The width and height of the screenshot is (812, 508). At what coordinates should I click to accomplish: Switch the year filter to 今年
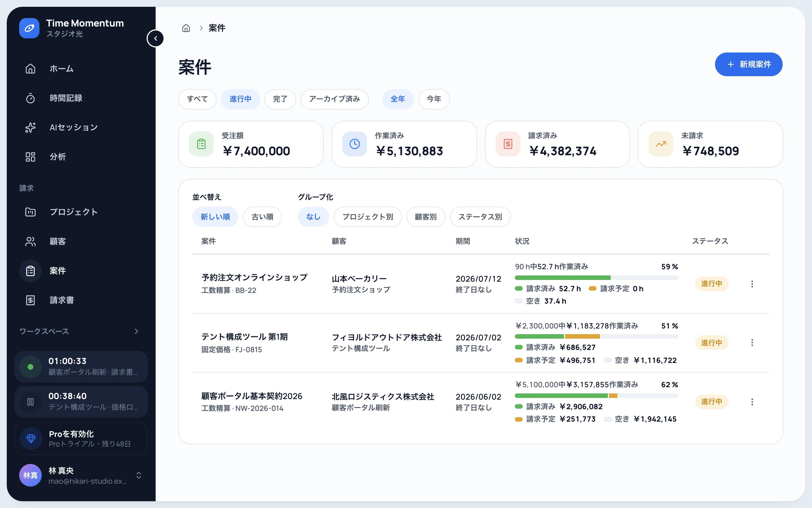pos(434,99)
